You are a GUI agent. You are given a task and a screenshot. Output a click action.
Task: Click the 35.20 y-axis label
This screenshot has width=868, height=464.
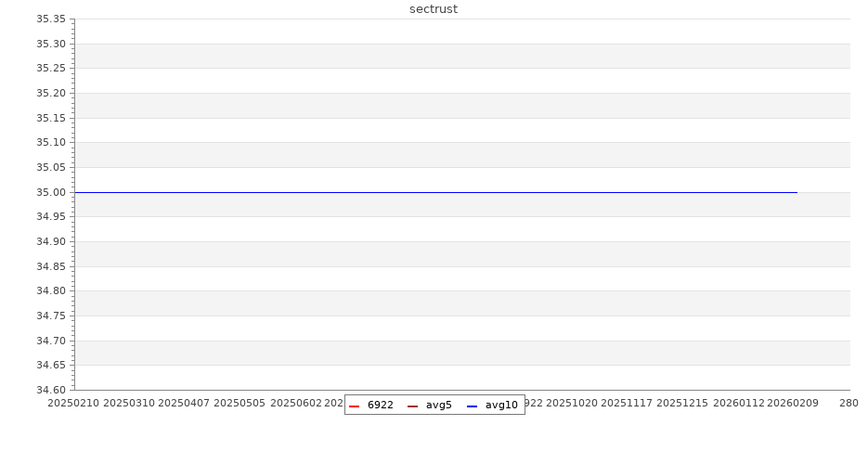pos(51,93)
